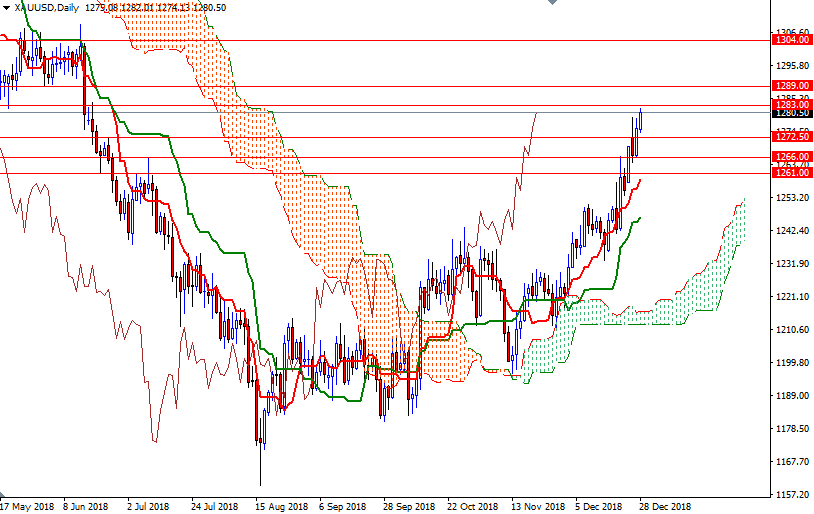Click the XAUUSD,Daily chart title

coord(47,7)
